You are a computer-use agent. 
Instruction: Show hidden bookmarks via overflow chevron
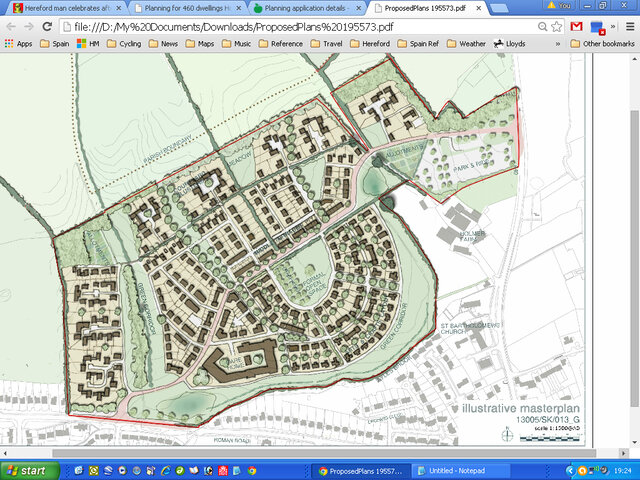tap(558, 44)
